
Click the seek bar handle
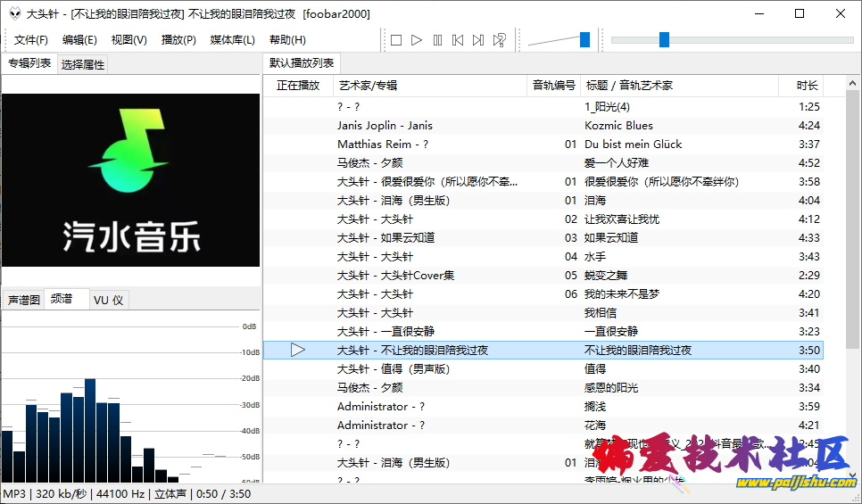tap(664, 39)
